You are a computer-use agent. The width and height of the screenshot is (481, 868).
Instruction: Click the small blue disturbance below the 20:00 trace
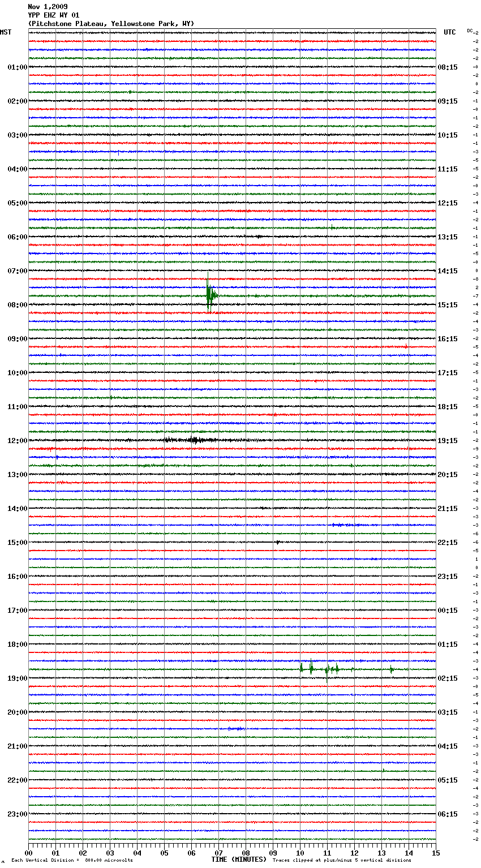[235, 729]
